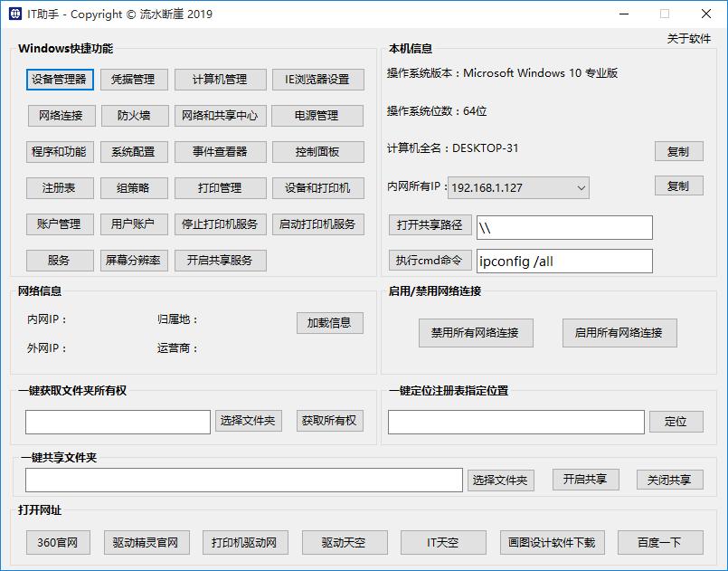
Task: Click 选择文件夹 in share folder section
Action: (500, 481)
